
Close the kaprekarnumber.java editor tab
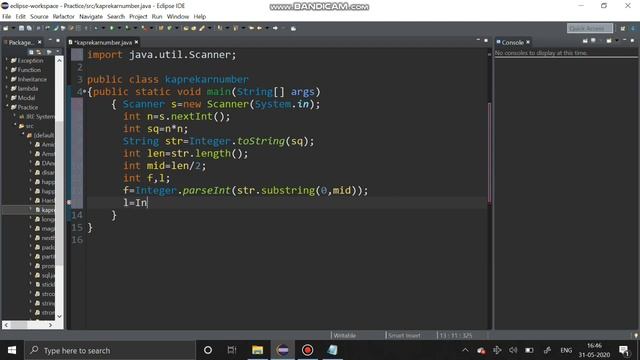coord(136,42)
